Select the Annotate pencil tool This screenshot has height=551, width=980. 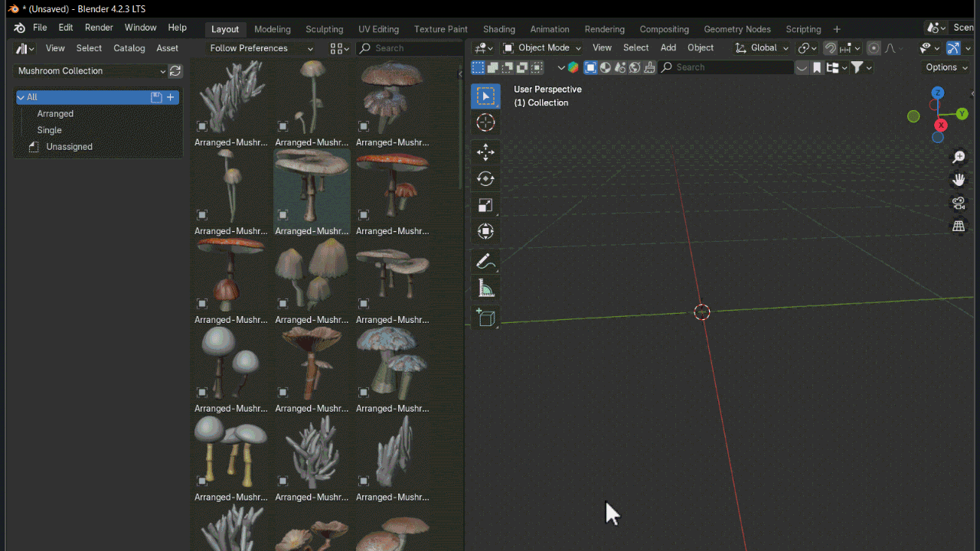485,262
